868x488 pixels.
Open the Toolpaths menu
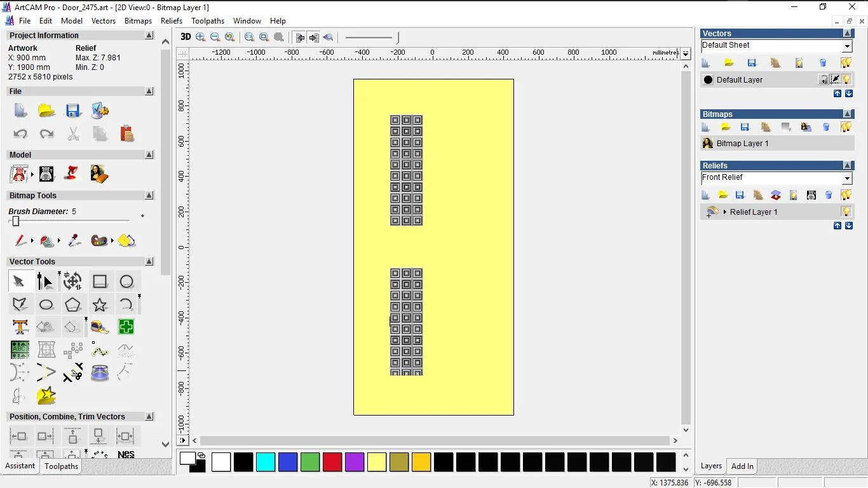(208, 21)
